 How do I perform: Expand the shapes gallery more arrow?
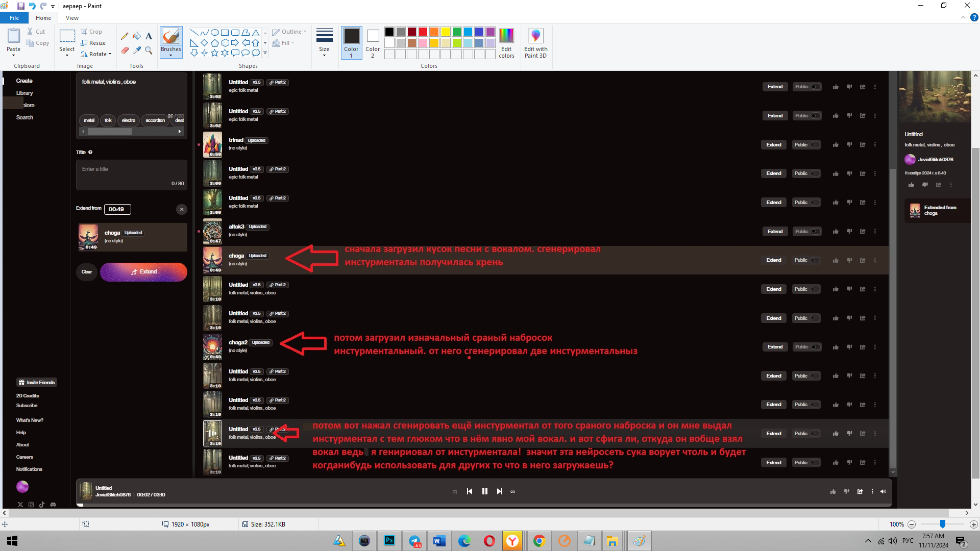pyautogui.click(x=265, y=53)
